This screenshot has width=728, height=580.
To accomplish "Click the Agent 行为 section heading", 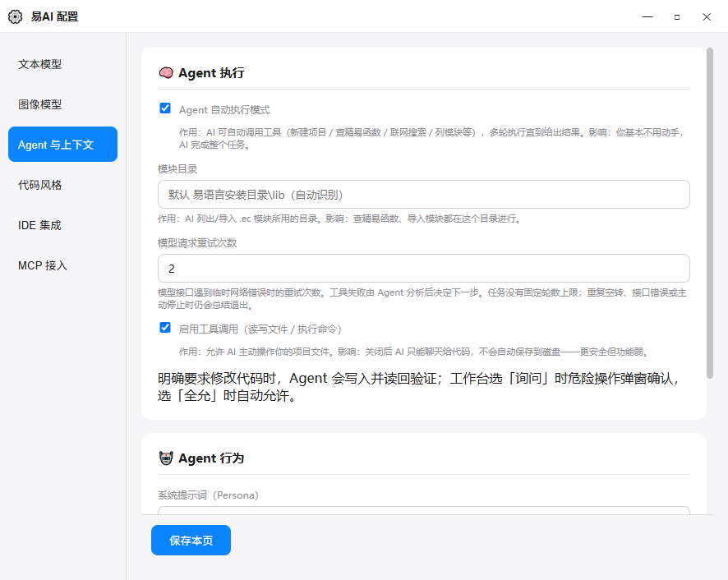I will [211, 458].
